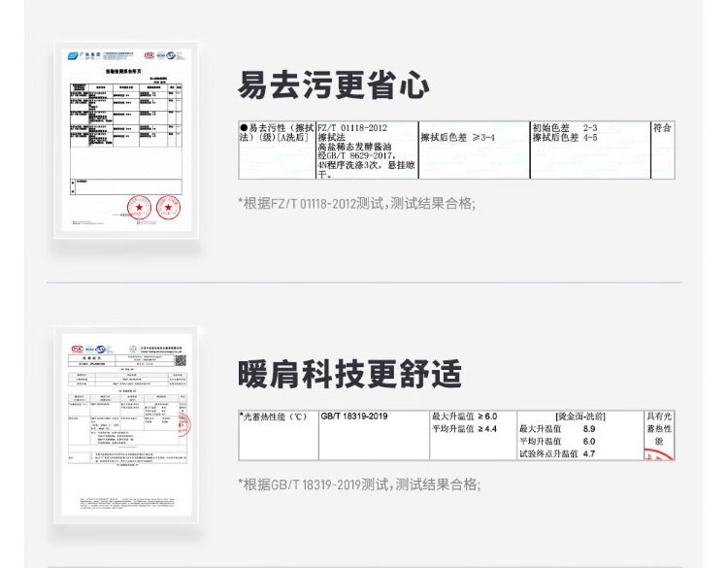
Task: Click the FZ/T 01118-2012 footnote text
Action: pos(358,203)
